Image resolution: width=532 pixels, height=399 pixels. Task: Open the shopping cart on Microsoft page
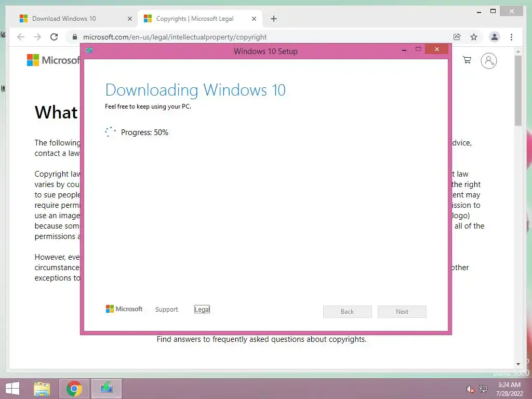(467, 60)
